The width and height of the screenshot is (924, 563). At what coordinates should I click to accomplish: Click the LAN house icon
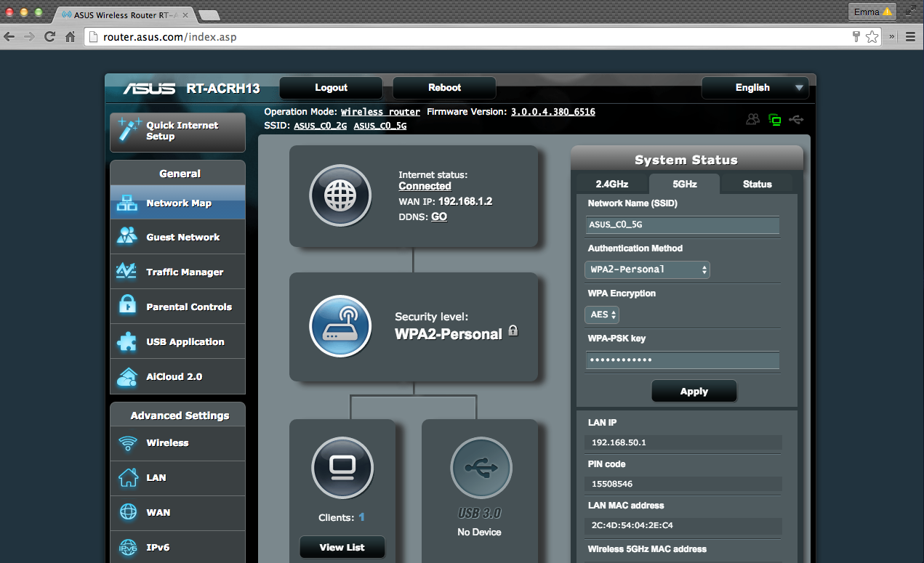pos(128,478)
